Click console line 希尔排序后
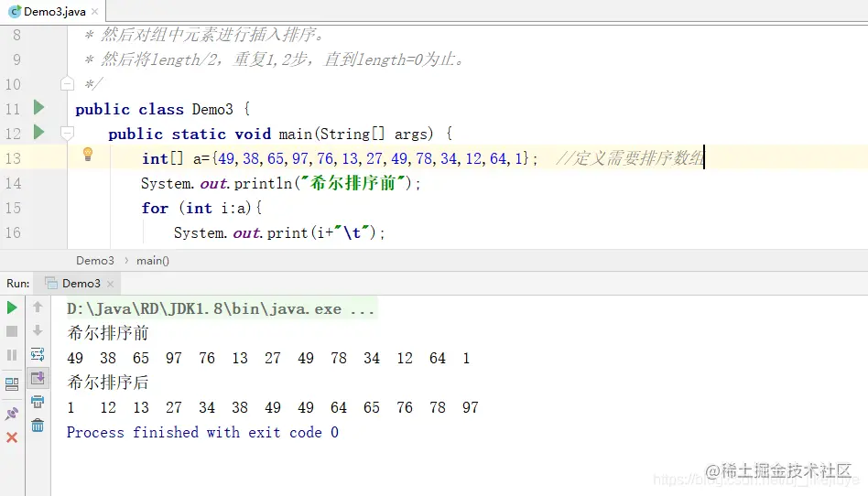 (108, 383)
